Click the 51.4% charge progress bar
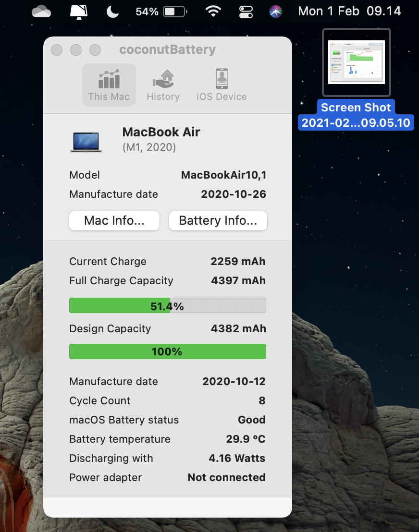 click(x=167, y=305)
